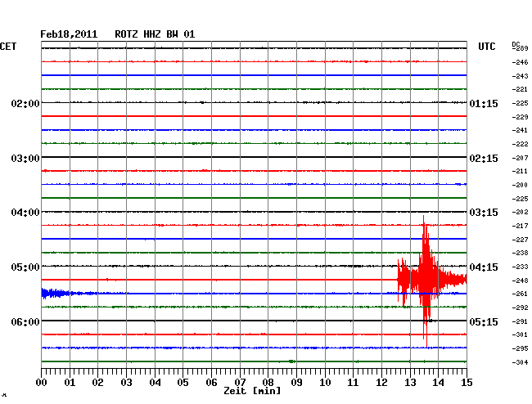532x404 pixels.
Task: Click the large red earthquake waveform burst
Action: pos(432,281)
